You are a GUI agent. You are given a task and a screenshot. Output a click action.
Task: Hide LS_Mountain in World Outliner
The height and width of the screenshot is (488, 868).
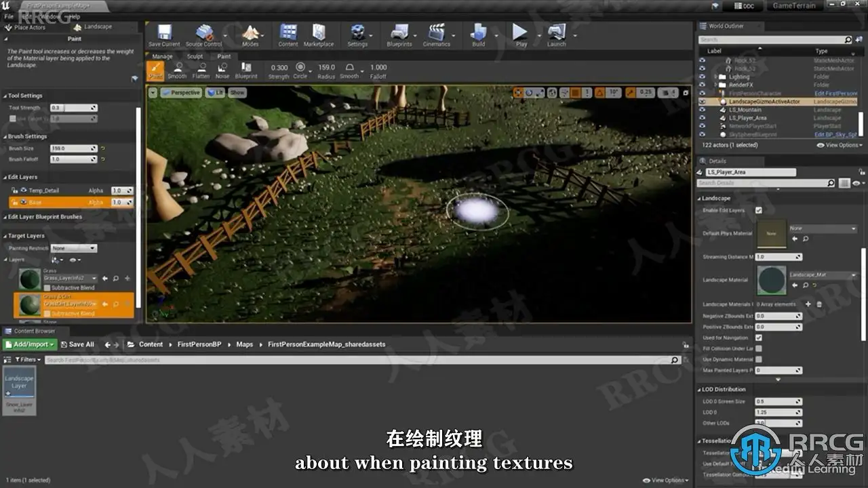(702, 110)
